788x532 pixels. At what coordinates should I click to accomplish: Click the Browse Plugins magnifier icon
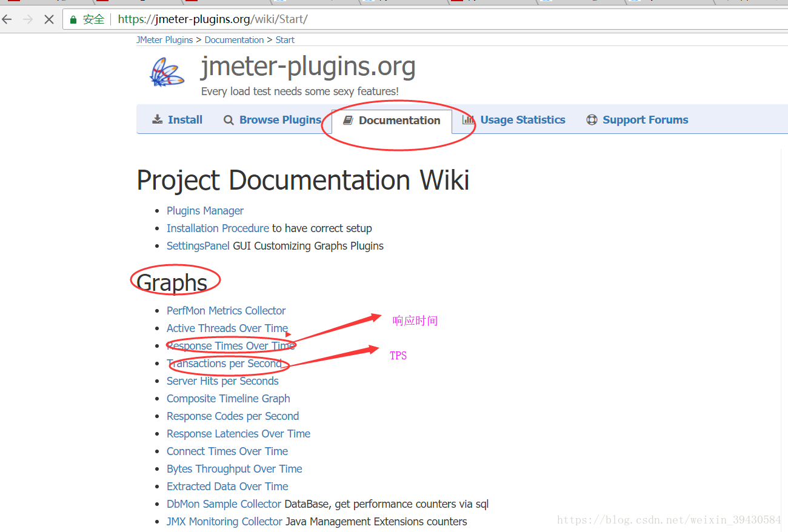[x=229, y=120]
